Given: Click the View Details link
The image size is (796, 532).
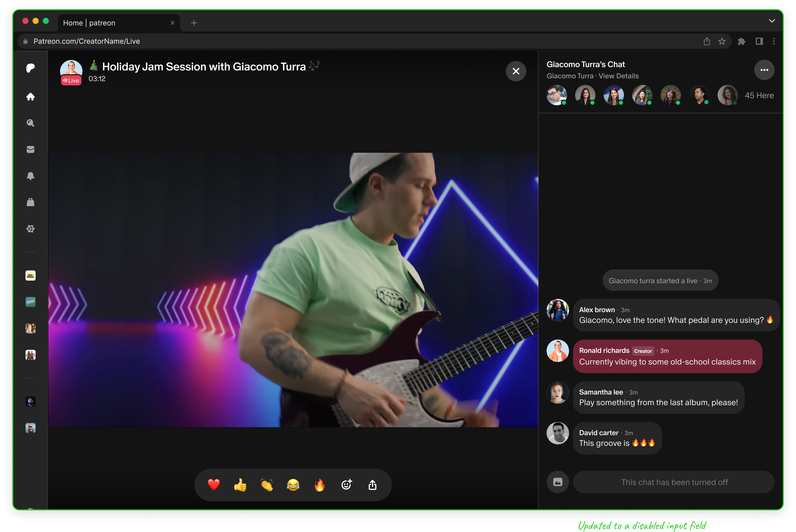Looking at the screenshot, I should coord(618,76).
